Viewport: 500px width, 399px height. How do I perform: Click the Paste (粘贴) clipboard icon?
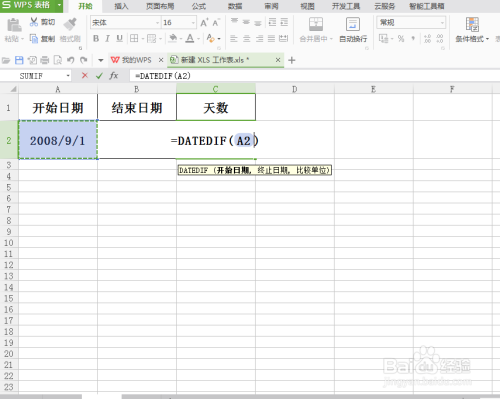point(14,25)
